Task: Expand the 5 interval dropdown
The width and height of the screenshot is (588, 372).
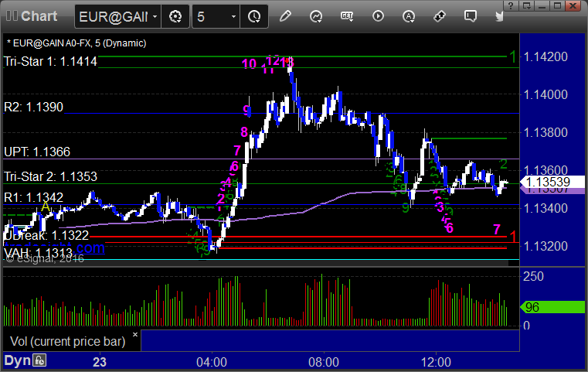Action: click(233, 16)
